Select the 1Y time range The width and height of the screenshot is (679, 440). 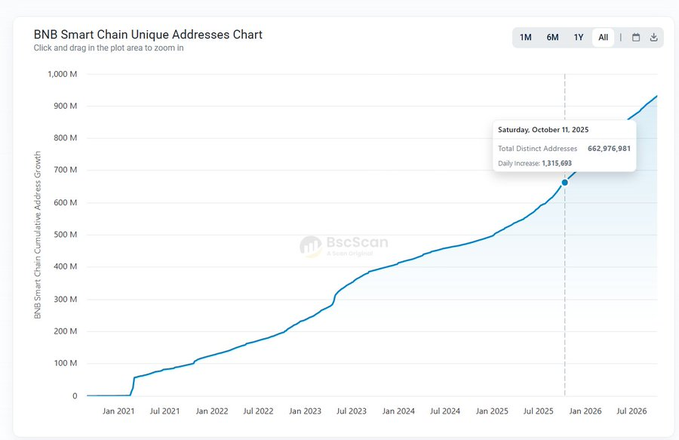[579, 37]
